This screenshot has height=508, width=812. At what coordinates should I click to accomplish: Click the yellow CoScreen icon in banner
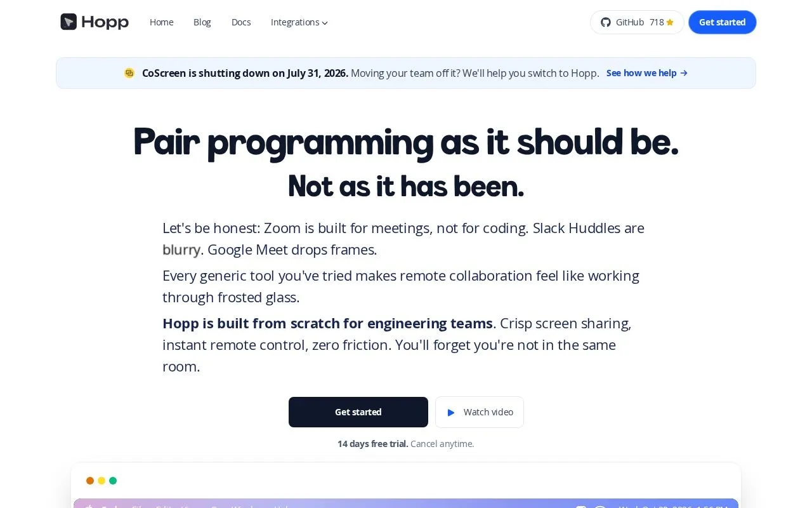[129, 73]
